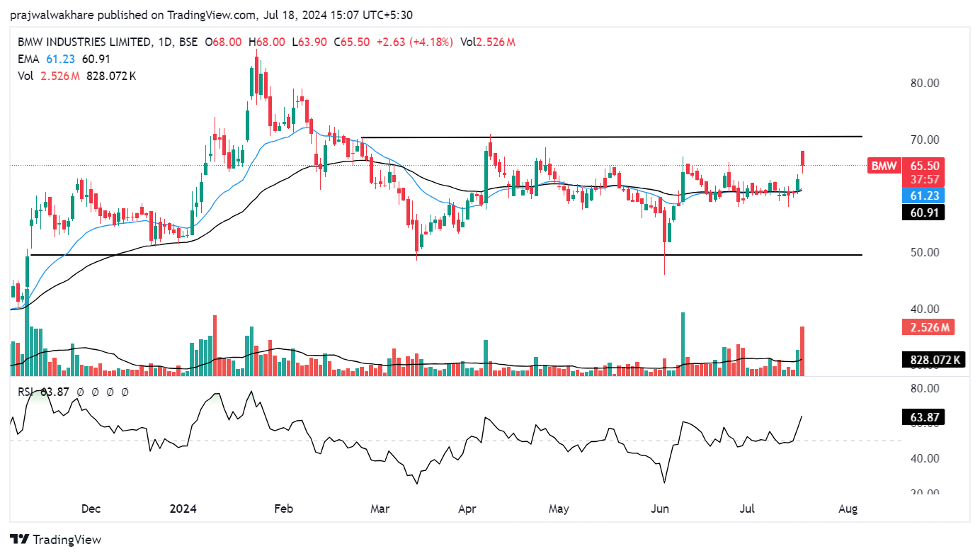This screenshot has height=556, width=980.
Task: Click the 80.00 price scale label
Action: tap(923, 83)
